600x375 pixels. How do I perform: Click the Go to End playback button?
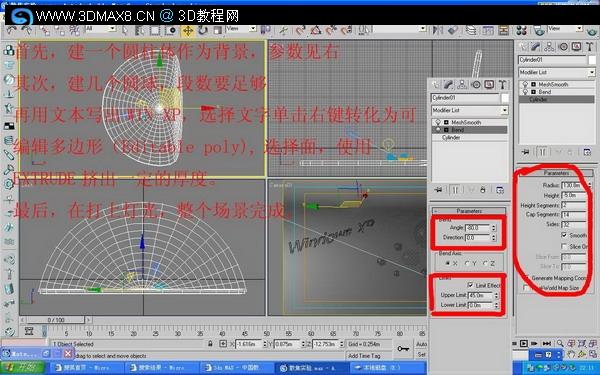(x=546, y=343)
